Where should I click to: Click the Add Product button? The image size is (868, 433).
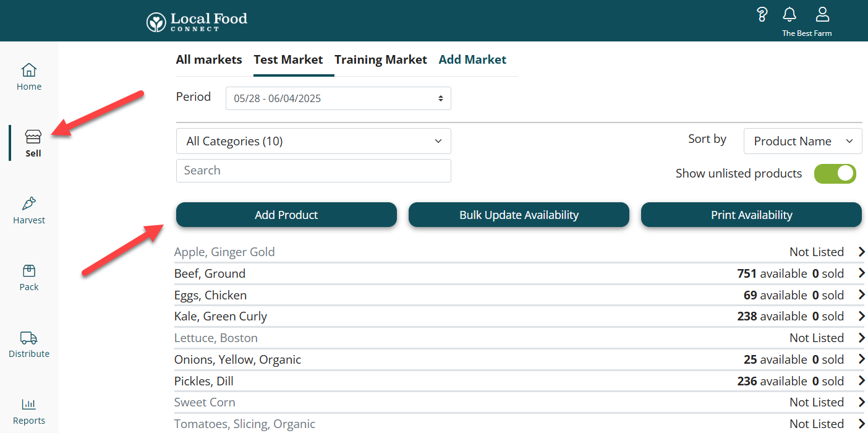pyautogui.click(x=286, y=215)
